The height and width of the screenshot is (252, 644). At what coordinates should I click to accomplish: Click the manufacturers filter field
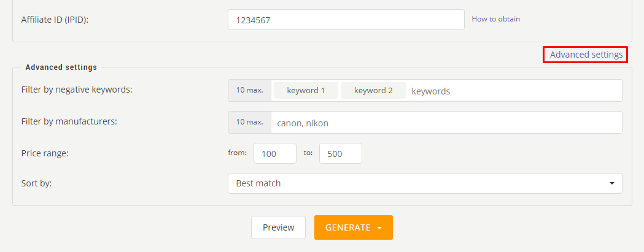(446, 122)
